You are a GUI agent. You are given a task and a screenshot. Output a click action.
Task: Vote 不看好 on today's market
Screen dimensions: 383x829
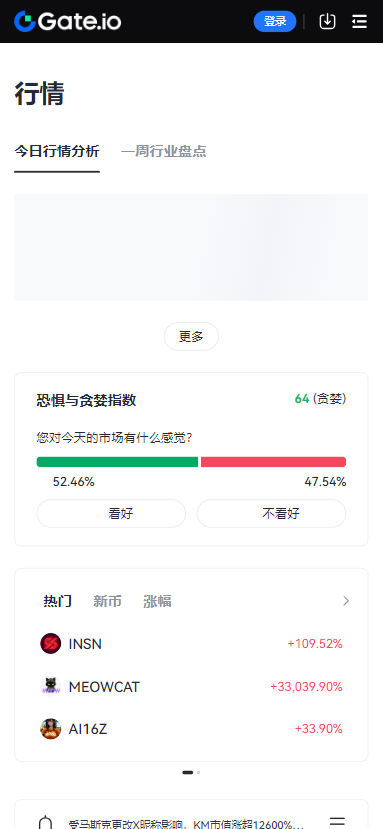[271, 513]
